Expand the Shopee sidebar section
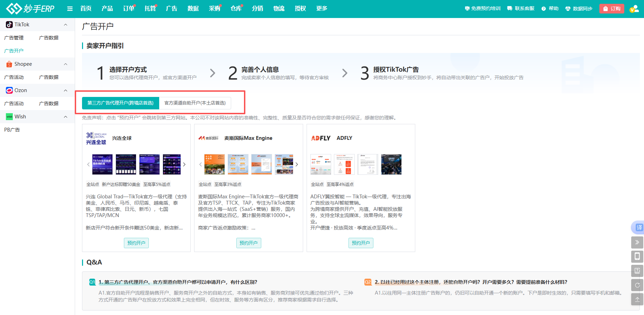Screen dimensions: 644x315 65,64
